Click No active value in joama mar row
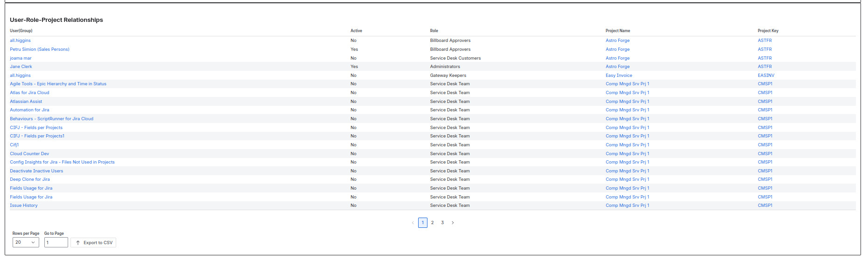Viewport: 868px width, 260px height. tap(353, 58)
